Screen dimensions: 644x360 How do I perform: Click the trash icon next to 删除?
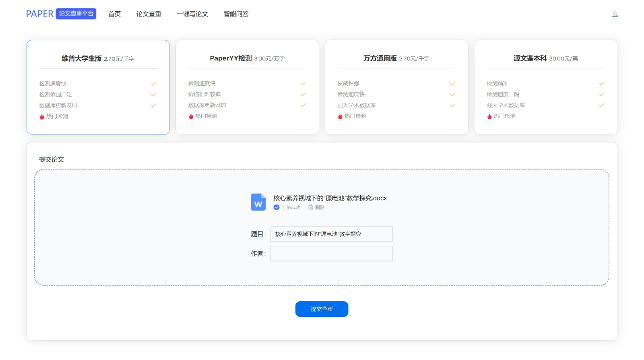point(311,207)
